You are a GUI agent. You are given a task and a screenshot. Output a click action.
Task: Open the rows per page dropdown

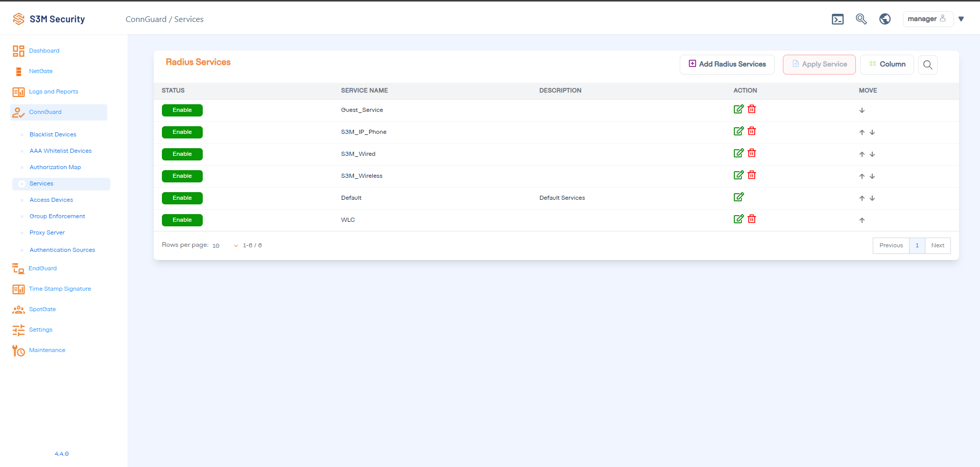pos(225,246)
